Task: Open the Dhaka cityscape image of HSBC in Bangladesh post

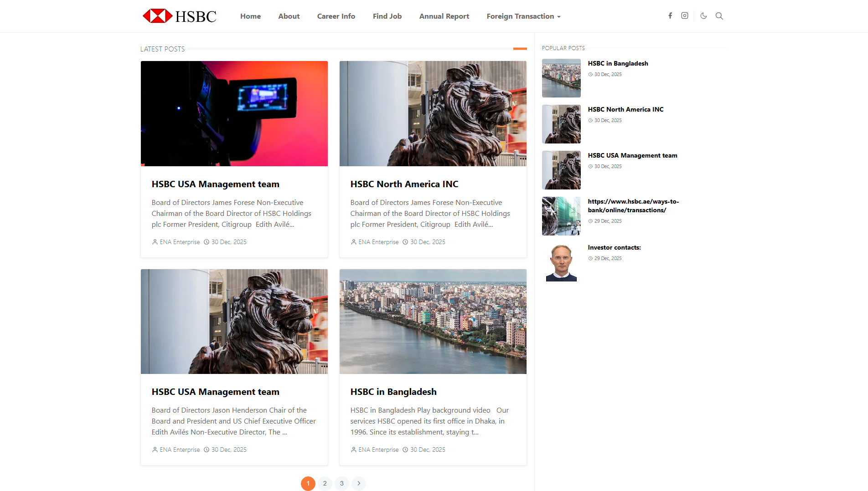Action: (x=433, y=322)
